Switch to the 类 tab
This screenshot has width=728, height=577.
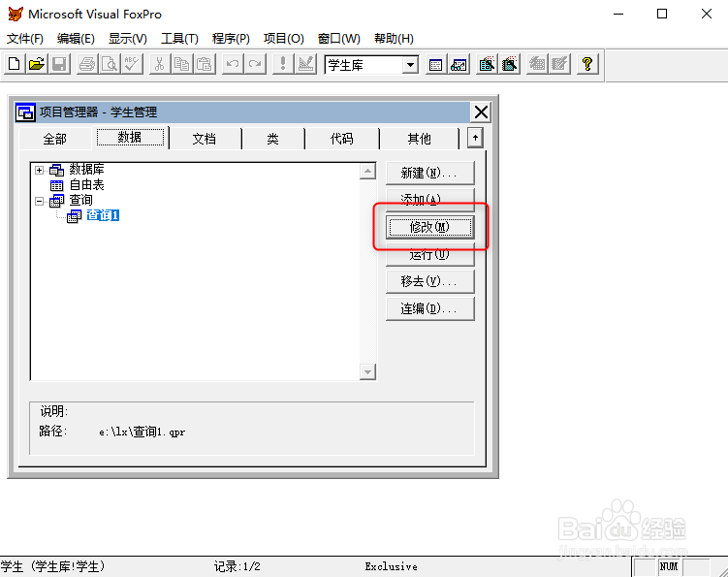click(x=273, y=139)
